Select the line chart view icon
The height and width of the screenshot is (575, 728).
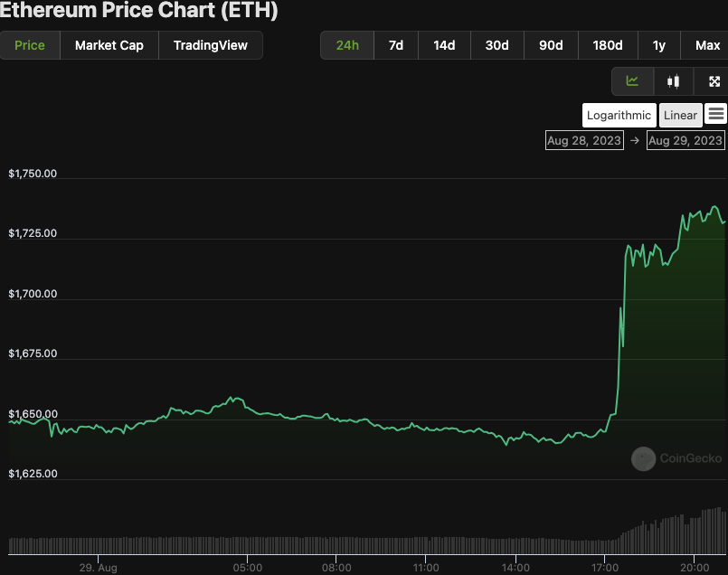pyautogui.click(x=631, y=81)
